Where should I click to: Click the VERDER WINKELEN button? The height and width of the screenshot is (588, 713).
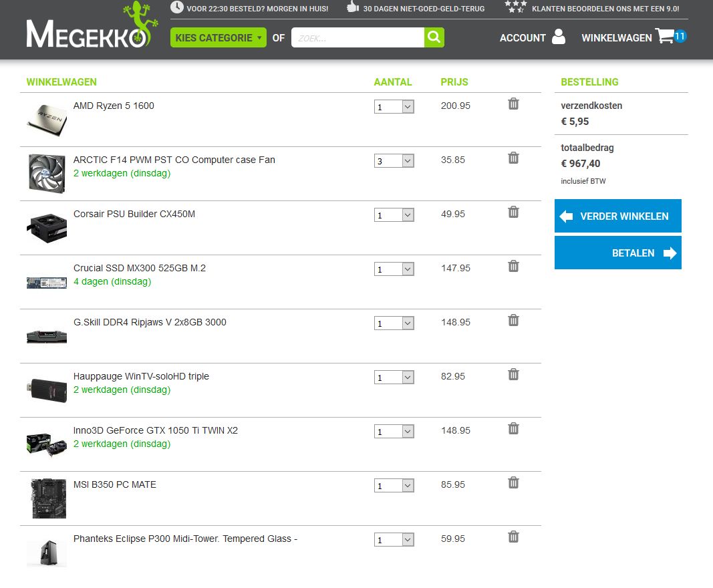click(617, 216)
